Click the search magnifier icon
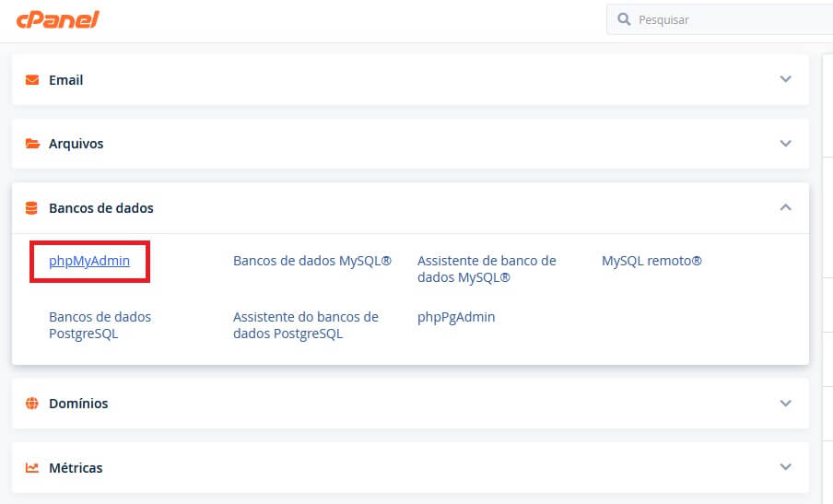The width and height of the screenshot is (833, 504). [624, 19]
